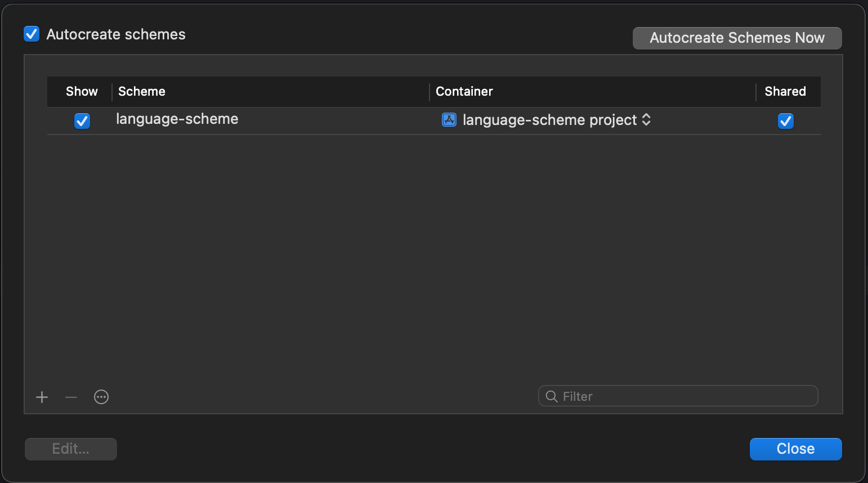868x483 pixels.
Task: Toggle the Autocreate schemes checkbox
Action: tap(32, 34)
